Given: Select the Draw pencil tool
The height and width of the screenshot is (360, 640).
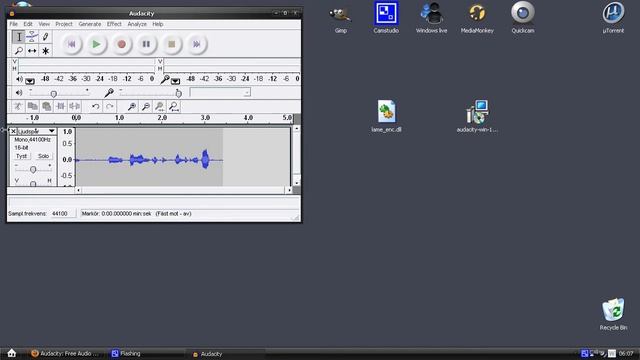Looking at the screenshot, I should (x=45, y=37).
